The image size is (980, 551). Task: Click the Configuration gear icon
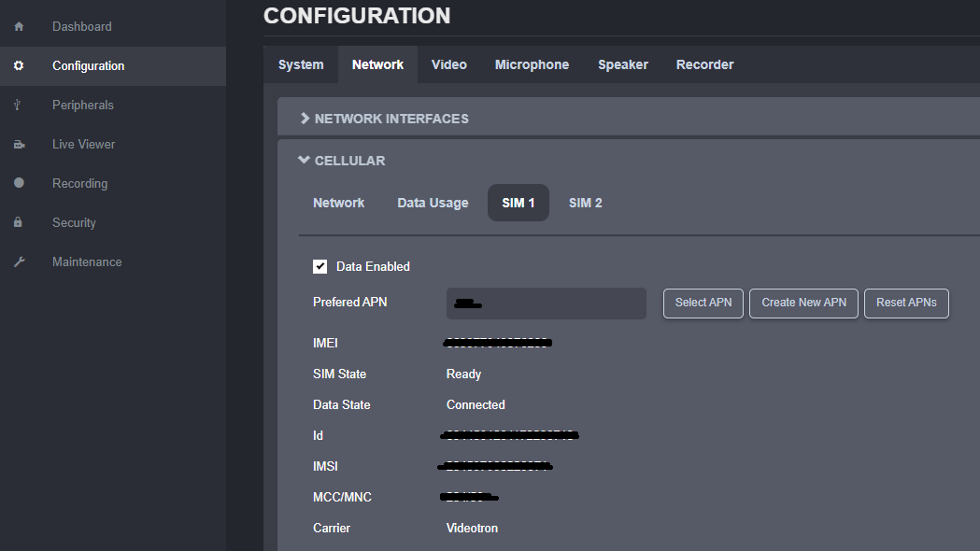pos(19,66)
